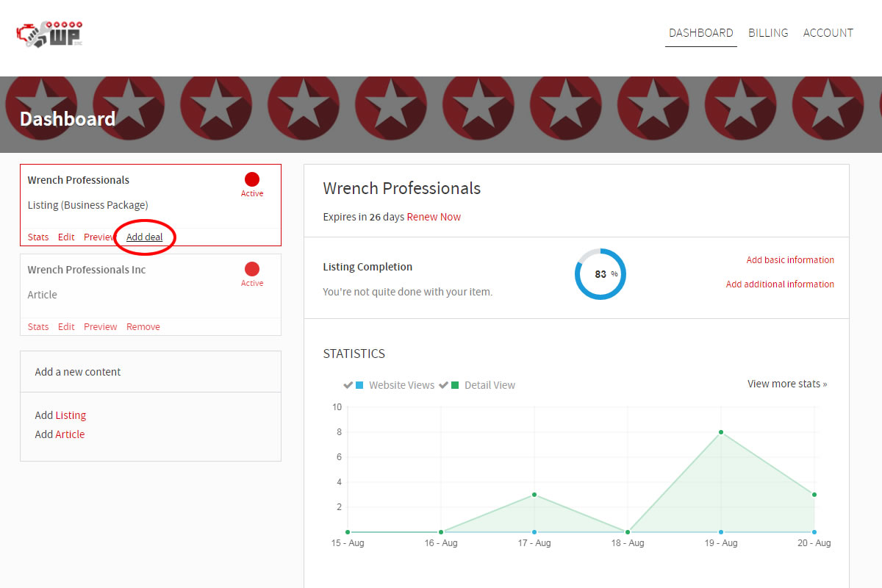Click the '18 - Aug' axis label
This screenshot has width=882, height=588.
coord(628,543)
